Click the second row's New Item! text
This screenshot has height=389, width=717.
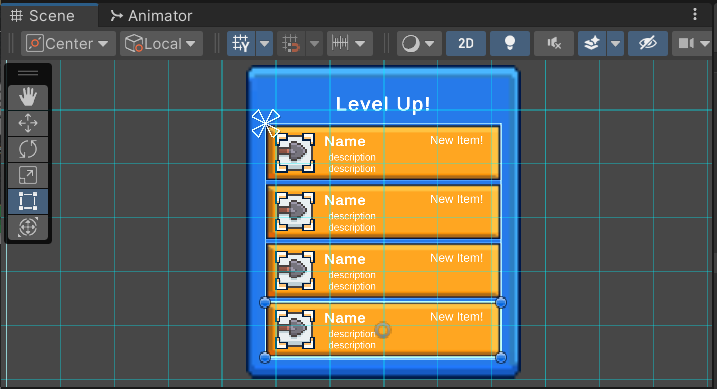[x=456, y=199]
